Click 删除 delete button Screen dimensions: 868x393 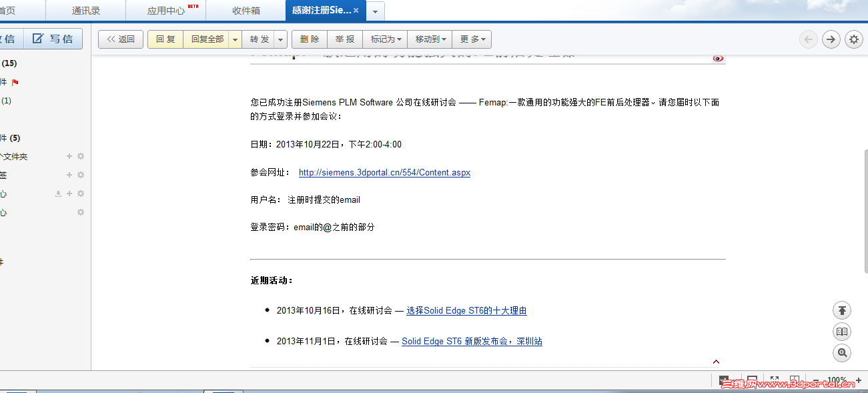coord(310,39)
